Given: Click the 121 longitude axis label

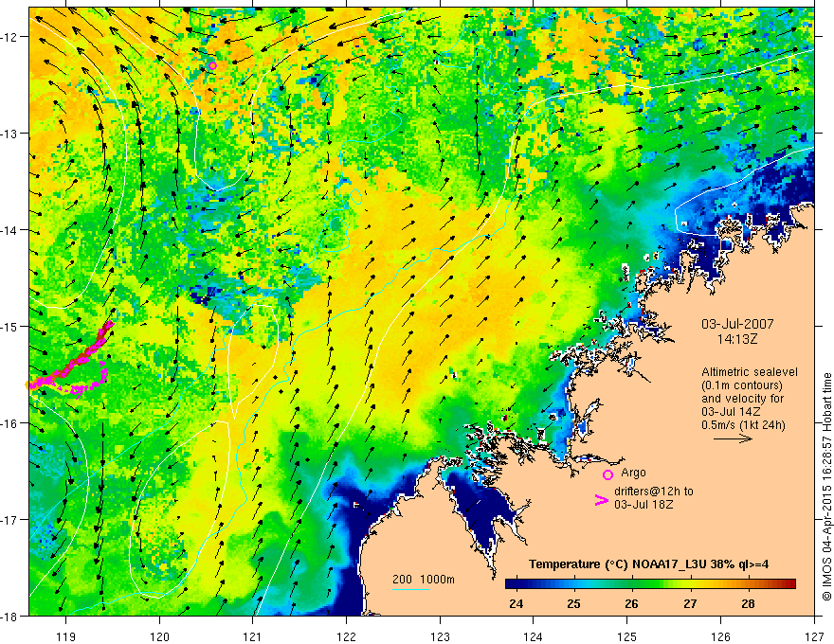Looking at the screenshot, I should pos(253,636).
